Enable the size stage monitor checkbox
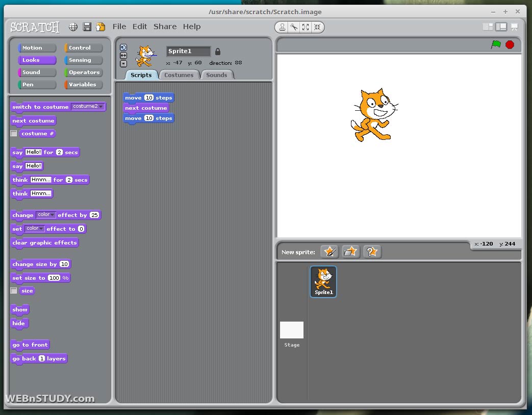The image size is (532, 415). pos(14,290)
